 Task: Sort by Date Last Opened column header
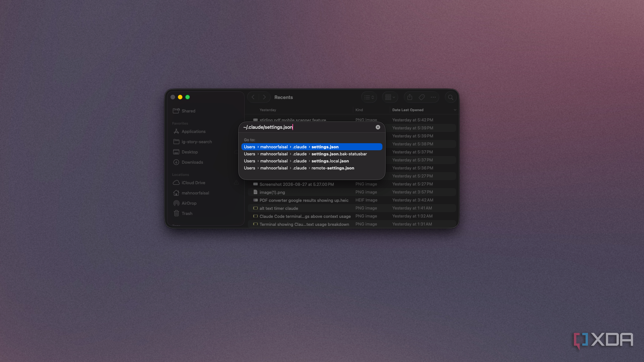pyautogui.click(x=408, y=110)
